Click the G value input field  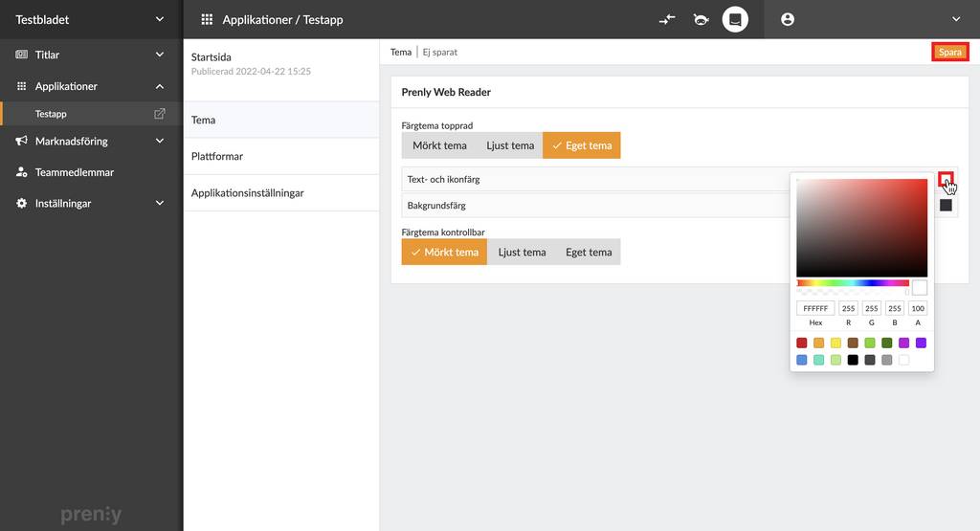click(x=871, y=308)
